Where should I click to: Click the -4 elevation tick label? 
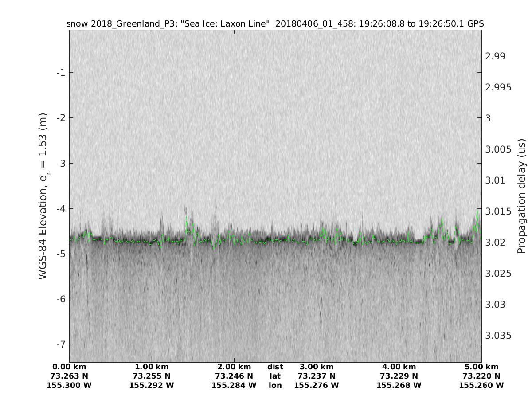[x=61, y=208]
